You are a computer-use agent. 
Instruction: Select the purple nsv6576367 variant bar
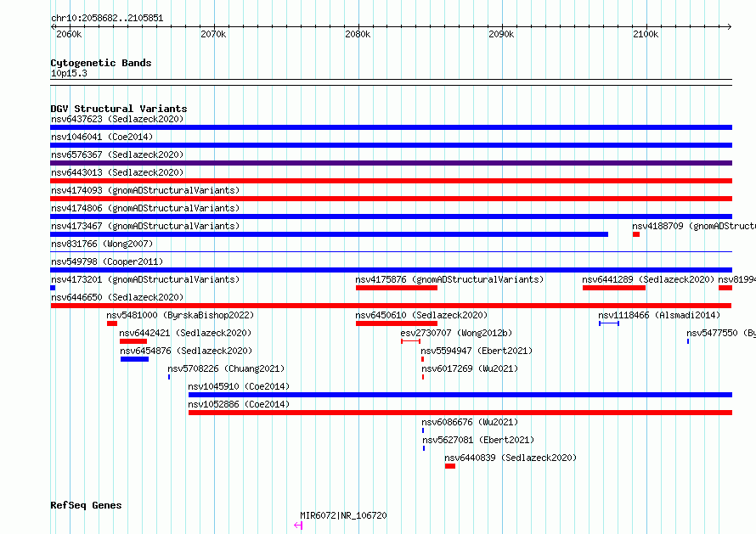click(391, 163)
